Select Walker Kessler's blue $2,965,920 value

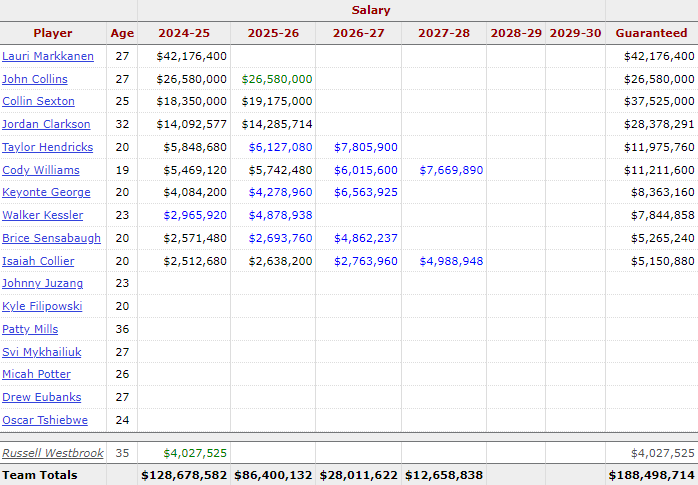click(x=195, y=215)
